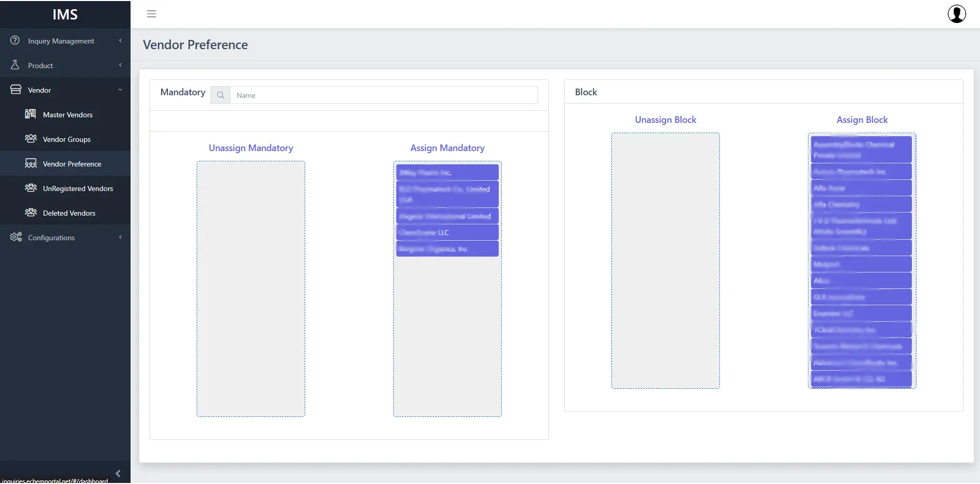
Task: Open the user profile avatar
Action: pos(956,14)
